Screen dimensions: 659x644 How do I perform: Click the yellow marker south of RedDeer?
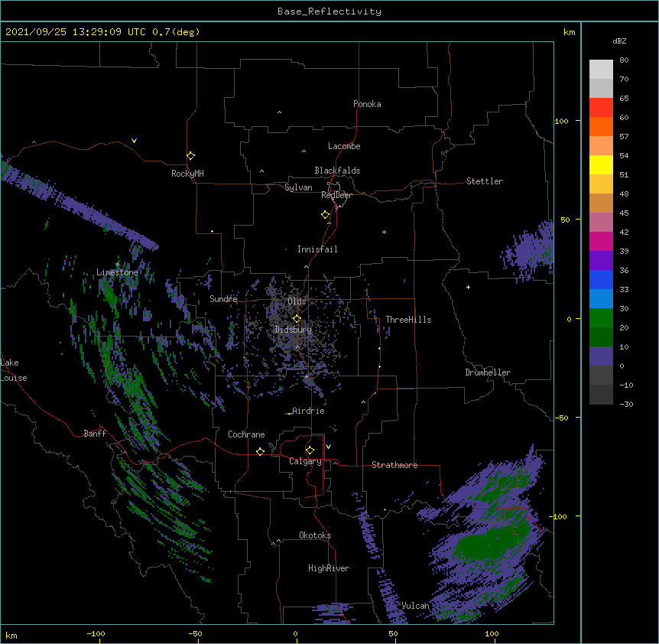pos(325,215)
